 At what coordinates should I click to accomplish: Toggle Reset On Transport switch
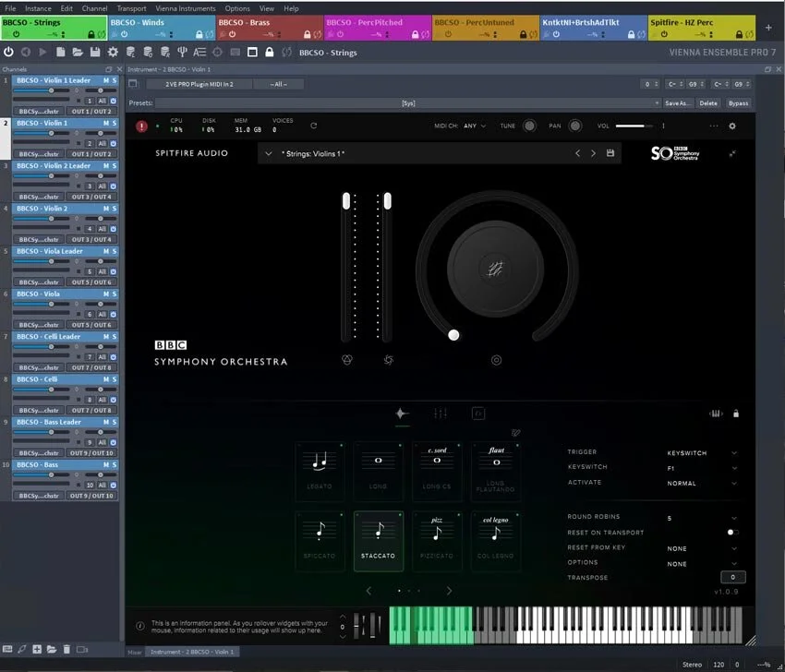point(733,533)
